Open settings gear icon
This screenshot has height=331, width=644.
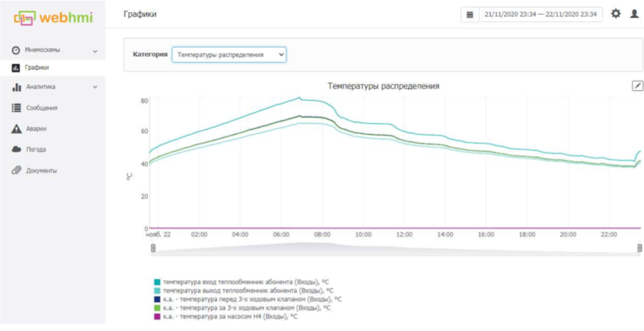pyautogui.click(x=616, y=14)
